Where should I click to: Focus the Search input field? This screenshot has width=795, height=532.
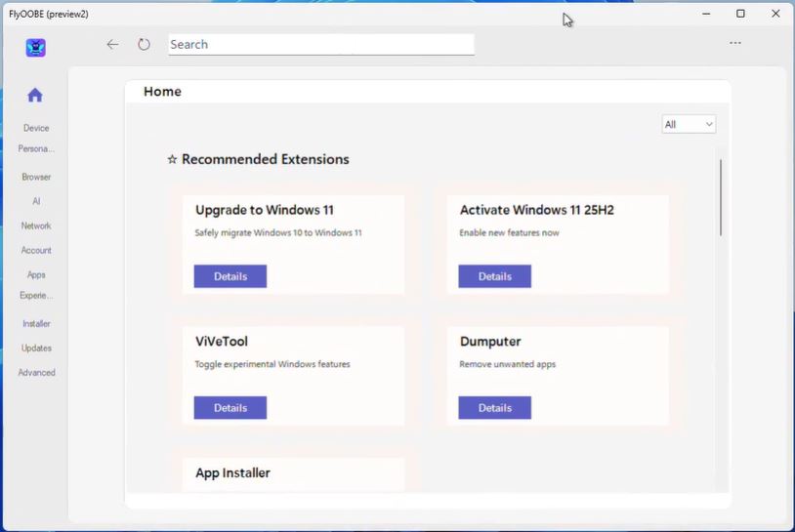pyautogui.click(x=321, y=44)
